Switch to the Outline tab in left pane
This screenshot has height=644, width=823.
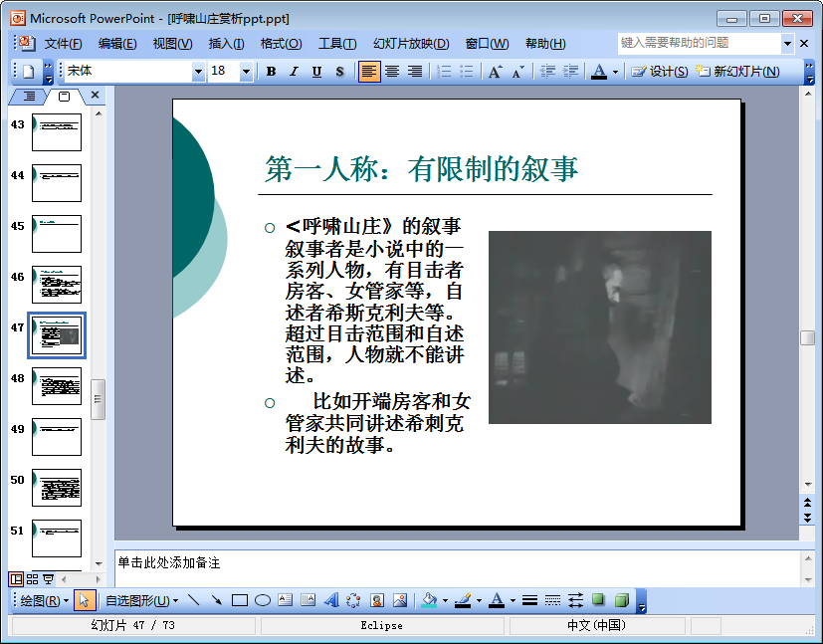[x=30, y=96]
